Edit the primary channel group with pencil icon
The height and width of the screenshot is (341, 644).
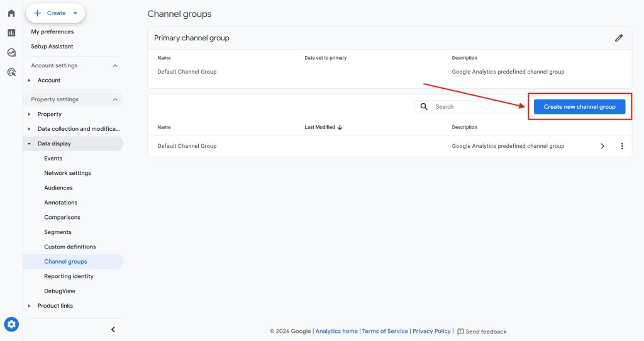tap(619, 38)
